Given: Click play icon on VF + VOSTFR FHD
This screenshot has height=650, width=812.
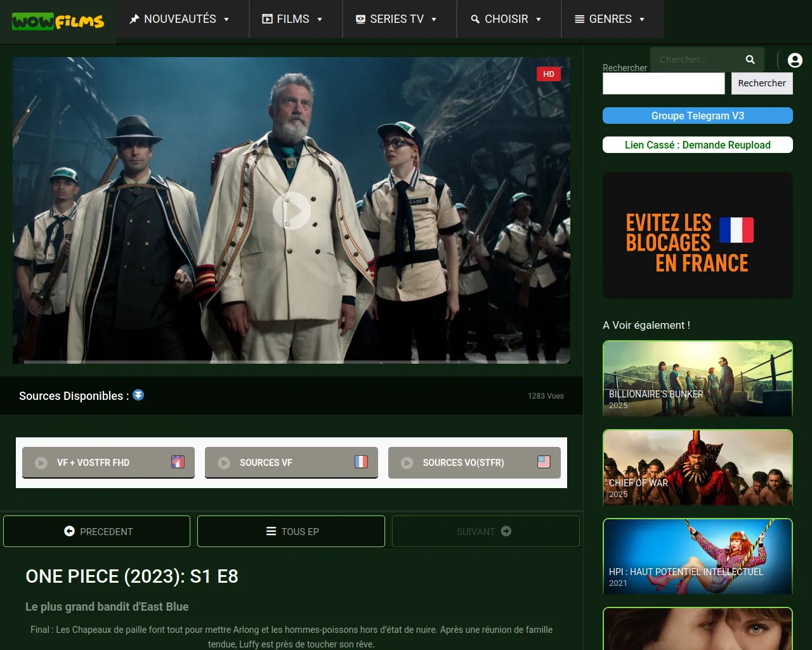Looking at the screenshot, I should (41, 463).
